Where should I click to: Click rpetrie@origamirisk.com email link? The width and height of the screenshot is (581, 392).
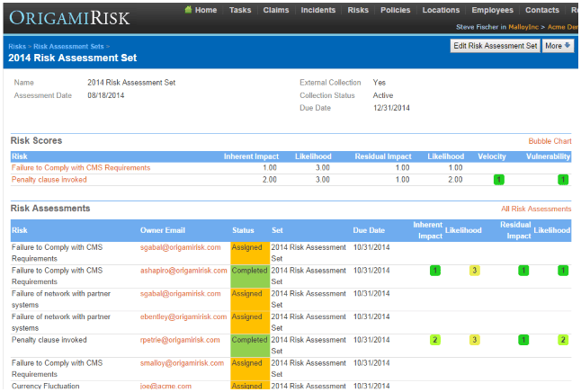coord(180,340)
